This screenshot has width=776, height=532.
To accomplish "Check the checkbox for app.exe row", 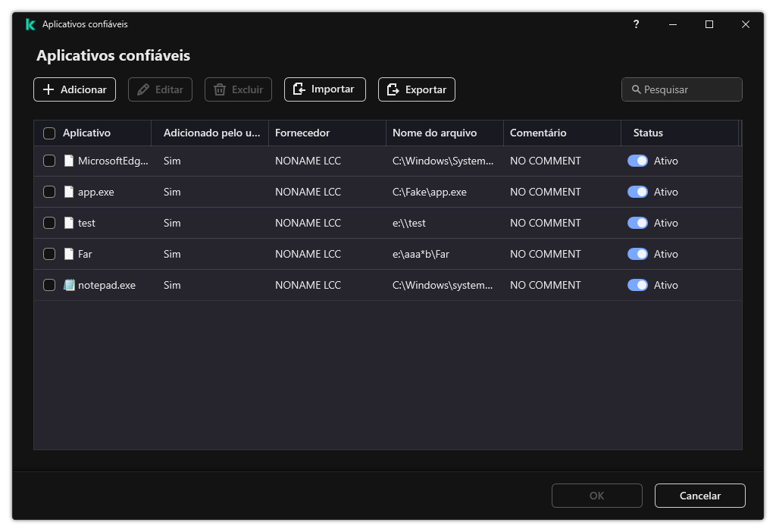I will (49, 191).
